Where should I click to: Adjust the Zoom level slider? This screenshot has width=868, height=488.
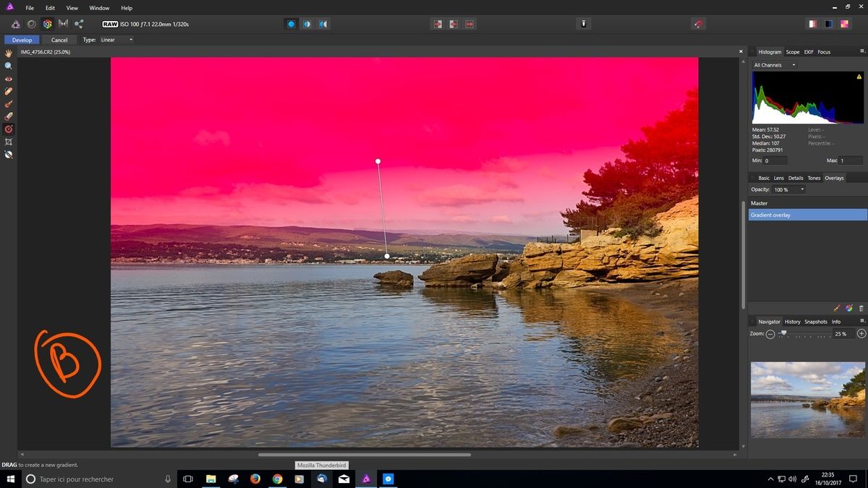click(785, 333)
